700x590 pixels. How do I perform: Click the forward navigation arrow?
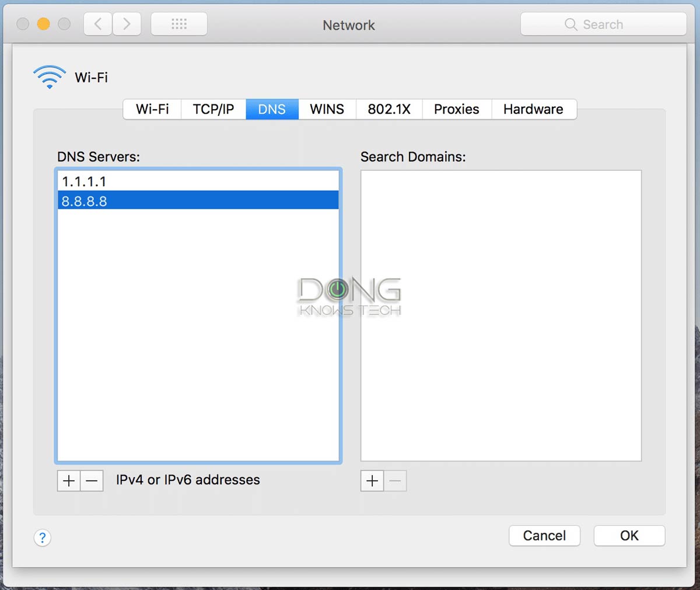(x=127, y=23)
